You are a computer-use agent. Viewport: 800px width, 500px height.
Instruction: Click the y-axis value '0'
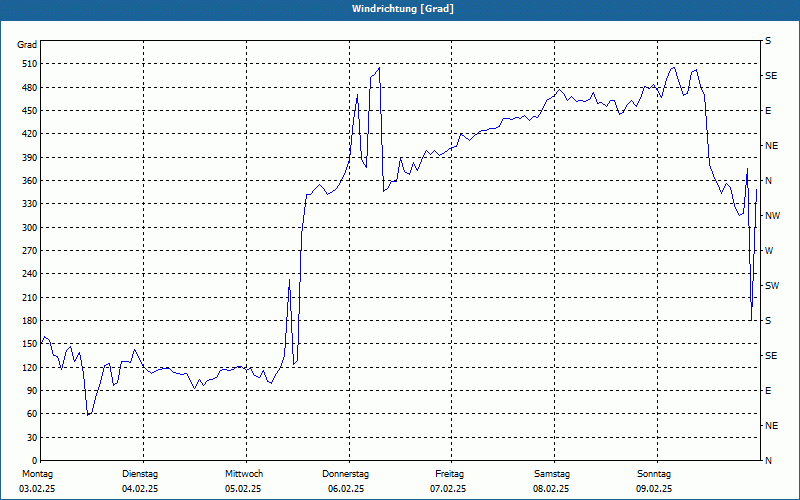(35, 461)
